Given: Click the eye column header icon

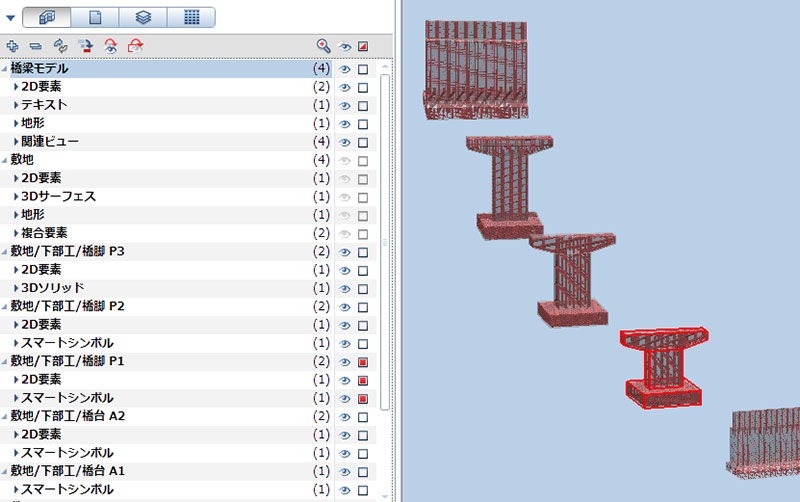Looking at the screenshot, I should coord(345,47).
